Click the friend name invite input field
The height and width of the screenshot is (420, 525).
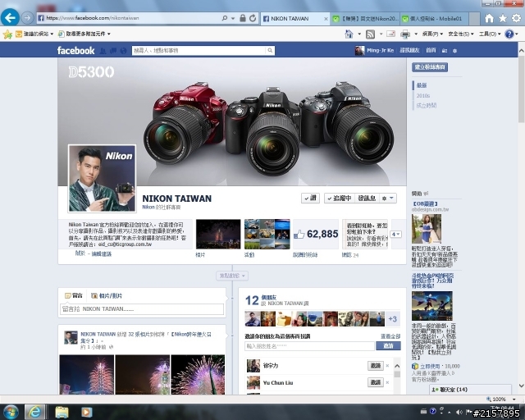point(309,346)
